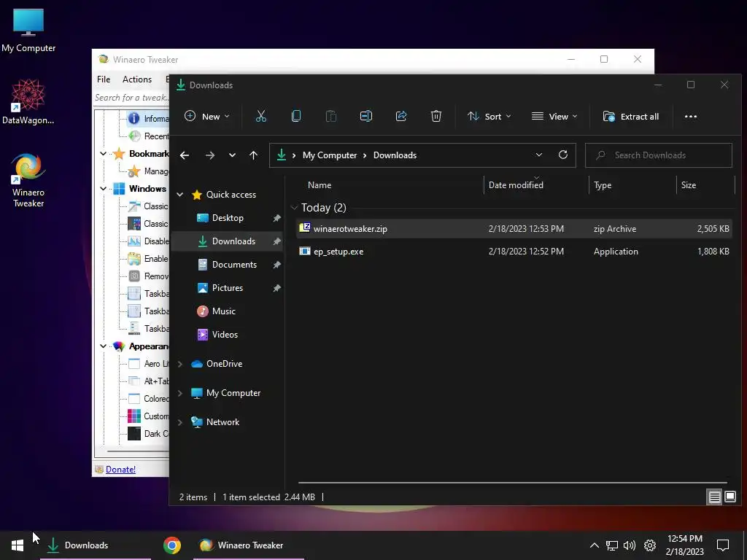747x560 pixels.
Task: Click the Rename icon in the toolbar
Action: tap(366, 116)
